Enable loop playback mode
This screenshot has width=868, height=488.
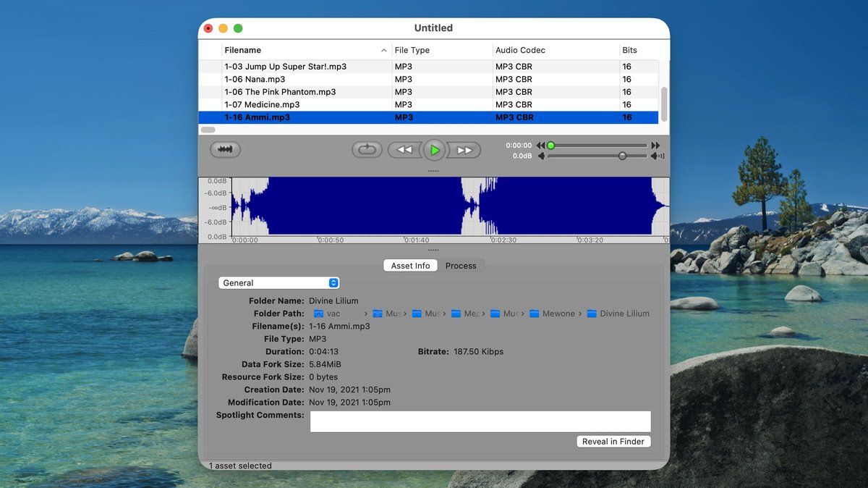click(367, 150)
